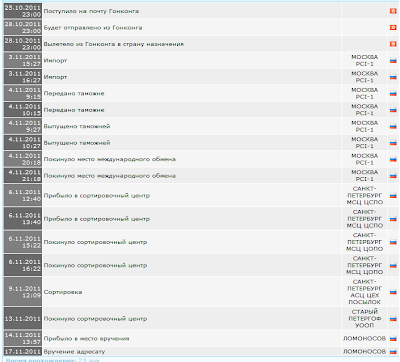Select 'Покинуло сортировочный центр' at 15:22
Screen dimensions: 400x362
coord(95,242)
